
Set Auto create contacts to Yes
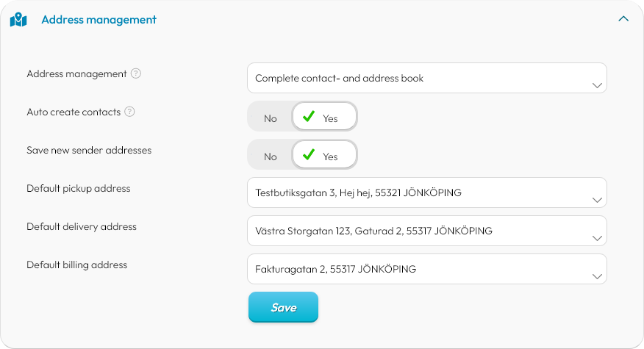(x=324, y=117)
